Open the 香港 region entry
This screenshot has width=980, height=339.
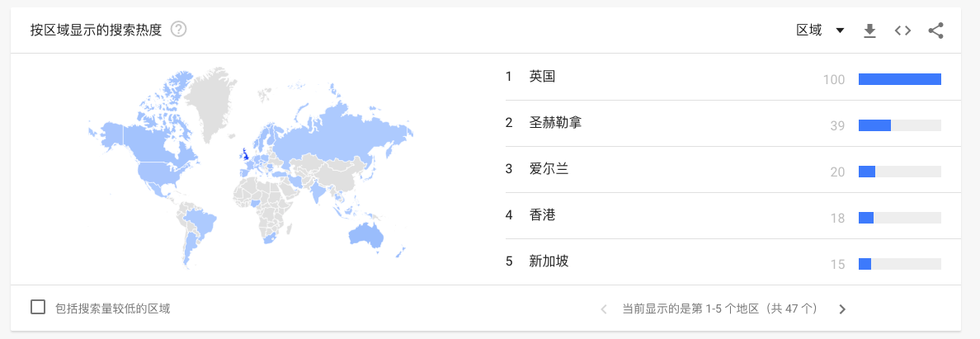coord(542,215)
